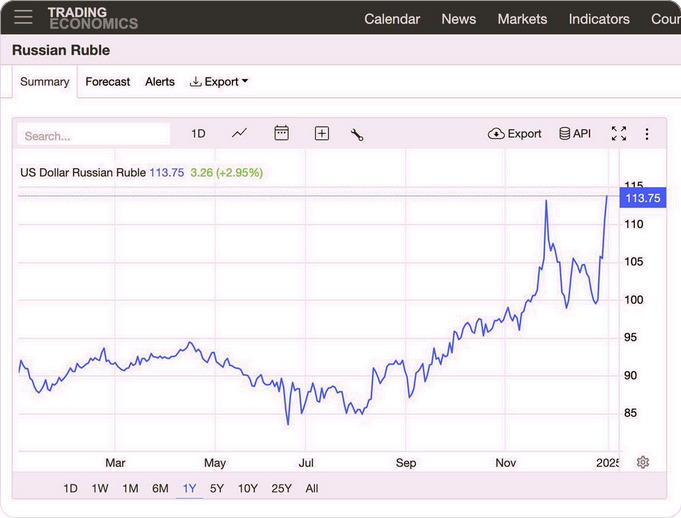Open chart settings gear icon
The width and height of the screenshot is (681, 518).
pyautogui.click(x=643, y=462)
